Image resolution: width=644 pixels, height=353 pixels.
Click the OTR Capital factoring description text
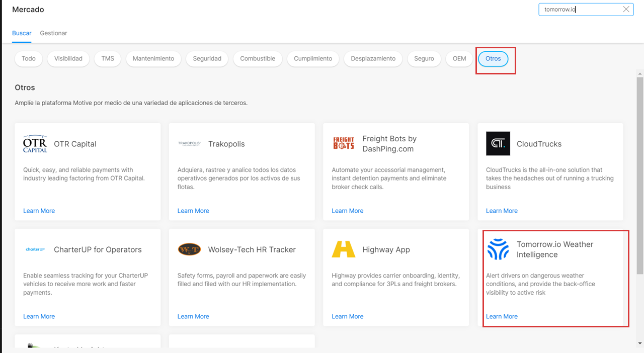pyautogui.click(x=84, y=174)
